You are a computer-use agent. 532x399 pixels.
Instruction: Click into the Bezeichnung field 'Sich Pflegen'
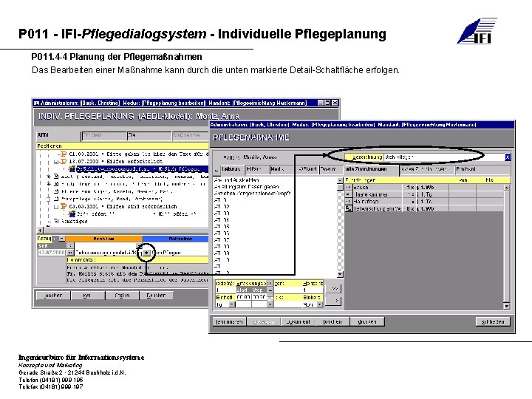(445, 157)
